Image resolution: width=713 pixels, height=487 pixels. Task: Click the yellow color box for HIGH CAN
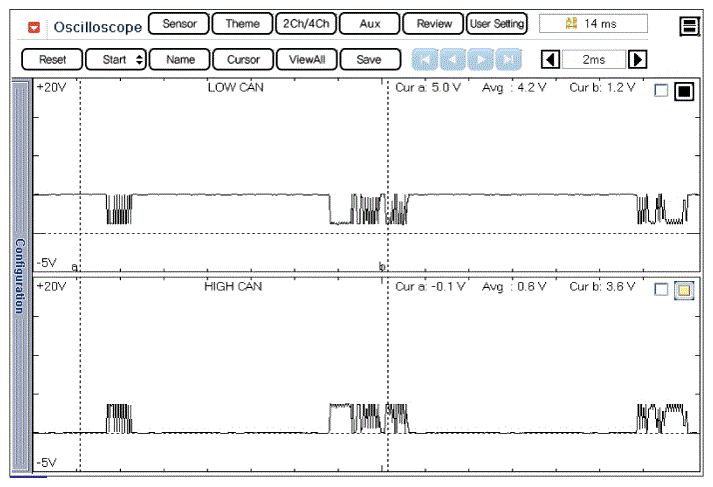tap(684, 290)
